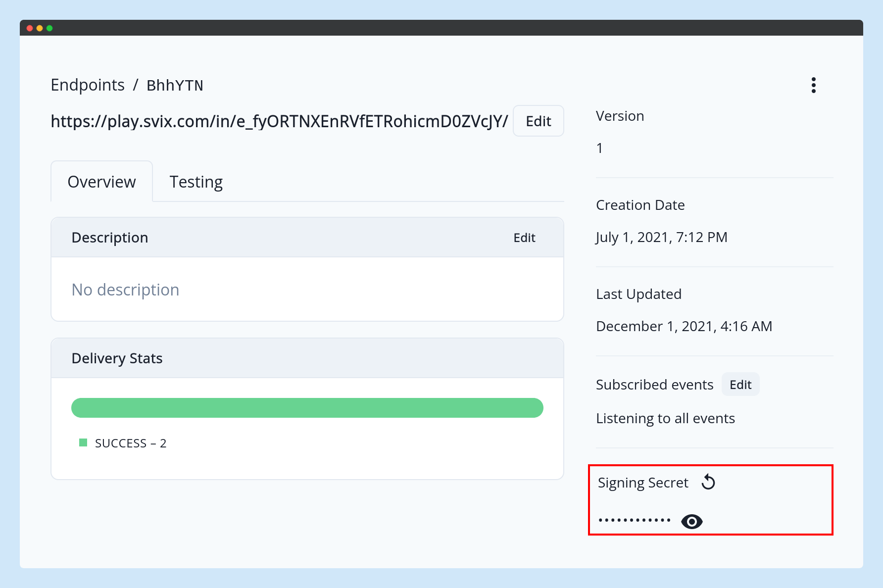Reveal the signing secret with eye icon

click(x=691, y=521)
